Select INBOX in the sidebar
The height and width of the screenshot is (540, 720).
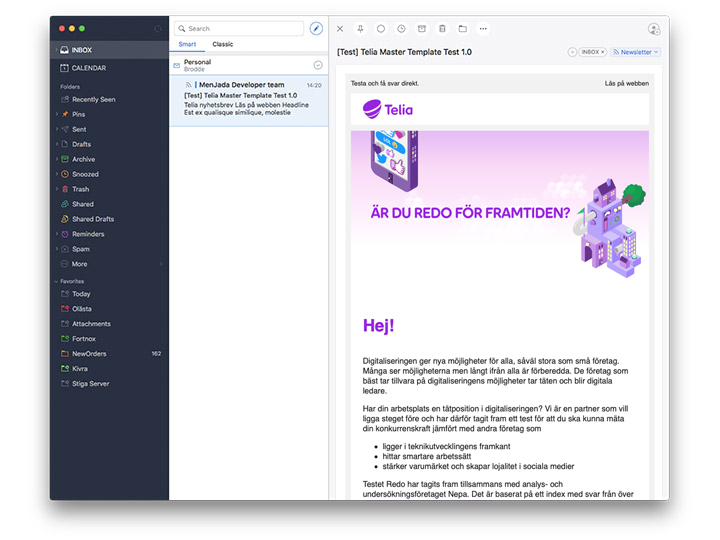[x=109, y=50]
